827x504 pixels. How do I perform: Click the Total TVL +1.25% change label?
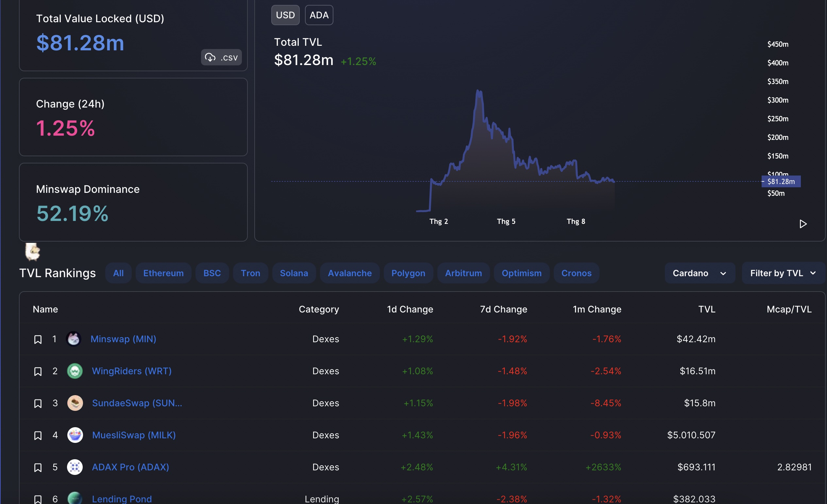pyautogui.click(x=359, y=61)
